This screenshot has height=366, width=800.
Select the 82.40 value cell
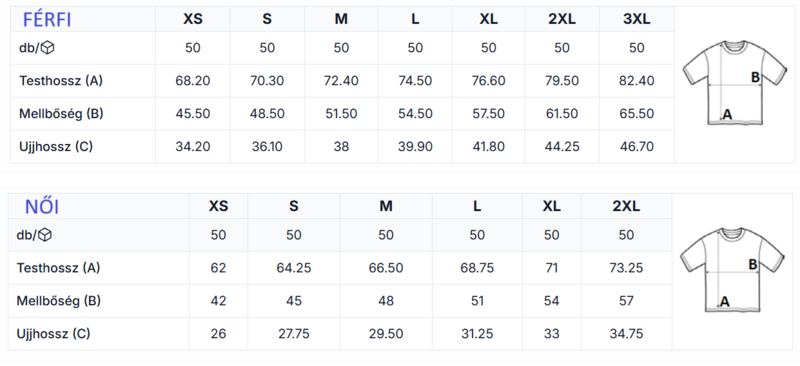coord(637,81)
